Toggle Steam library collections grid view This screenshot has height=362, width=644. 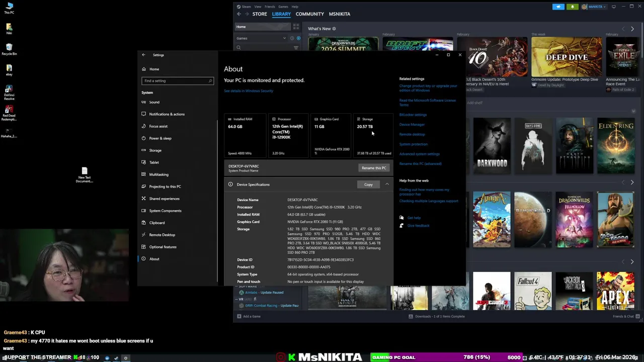pyautogui.click(x=296, y=27)
